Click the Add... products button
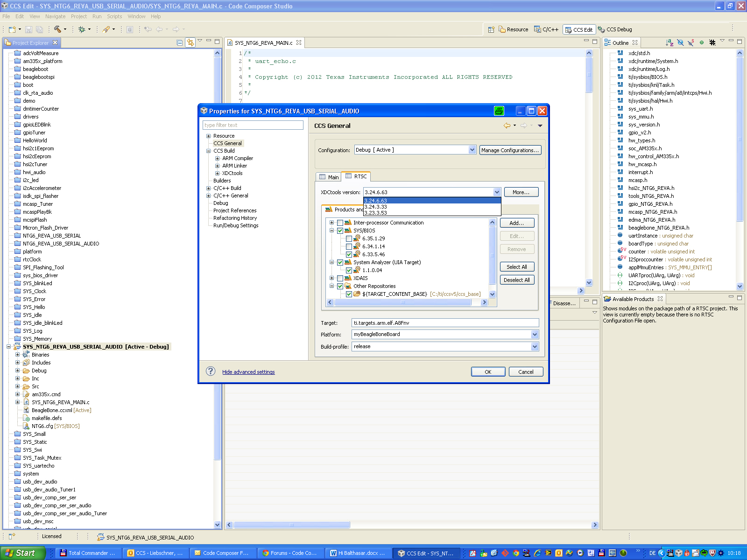 pyautogui.click(x=517, y=223)
